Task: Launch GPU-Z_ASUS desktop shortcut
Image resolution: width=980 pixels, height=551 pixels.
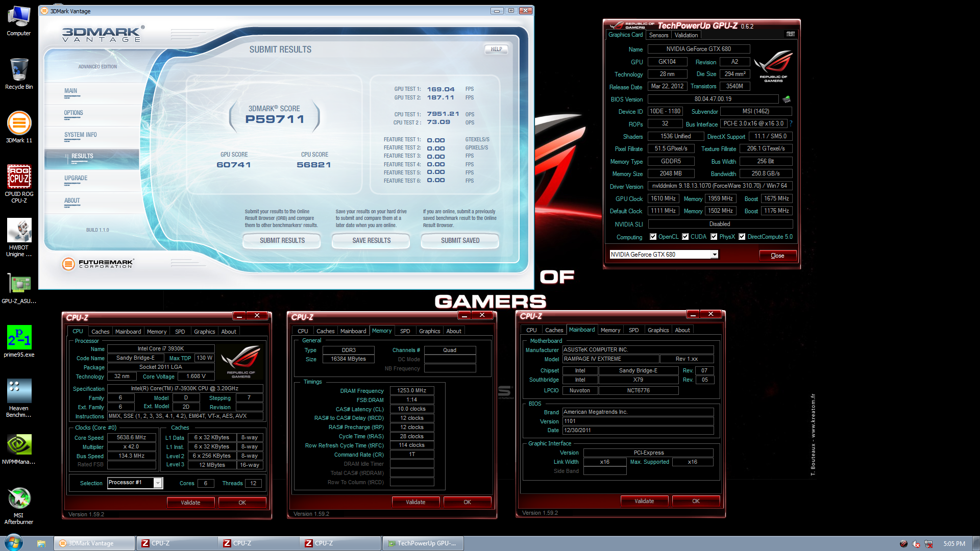Action: pos(19,289)
